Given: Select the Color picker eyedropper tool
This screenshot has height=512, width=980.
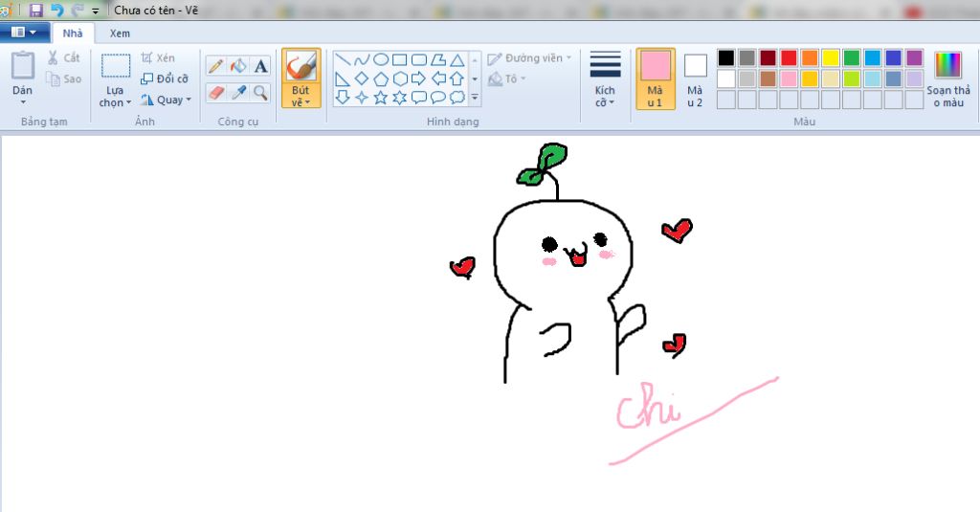Looking at the screenshot, I should coord(238,93).
